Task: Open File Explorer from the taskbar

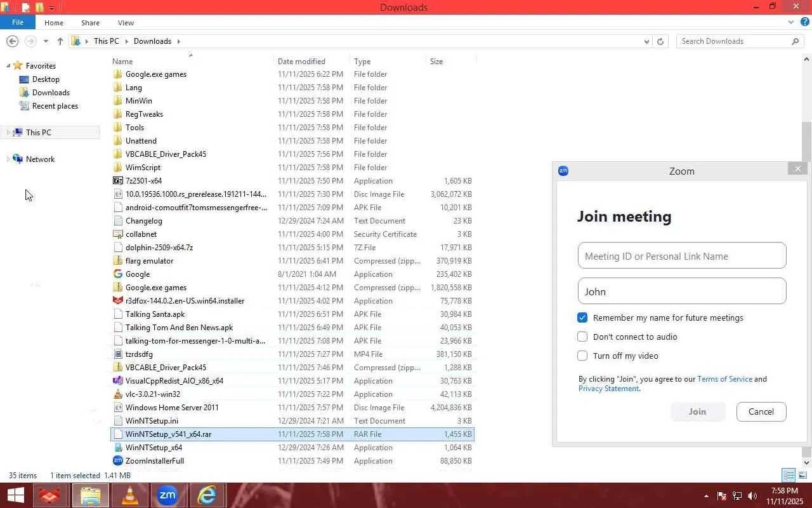Action: pos(90,495)
